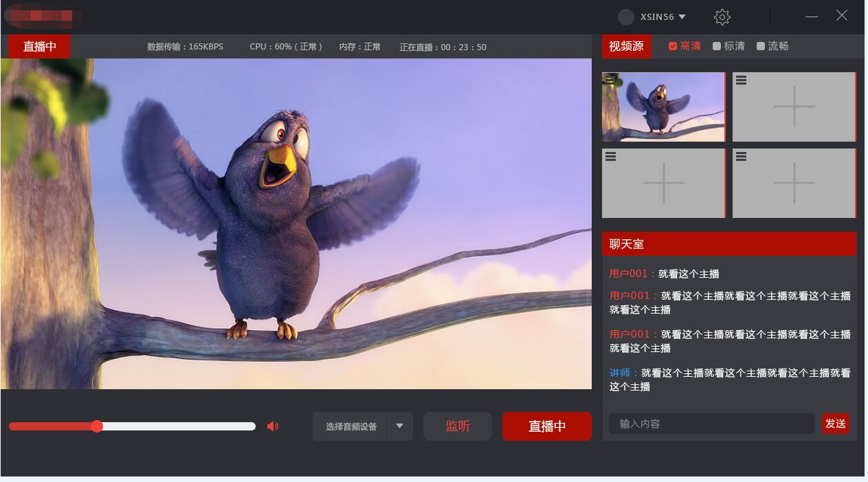The image size is (868, 482).
Task: Click the 内存：正常 status text
Action: tap(359, 47)
